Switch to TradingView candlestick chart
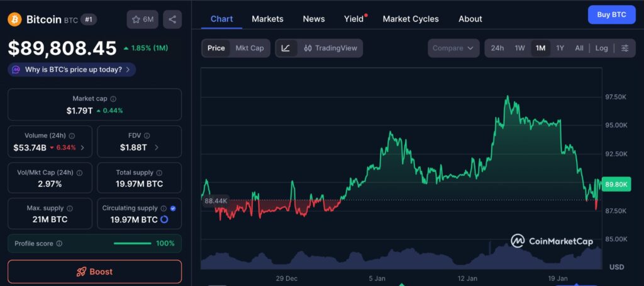Viewport: 644px width, 286px height. click(331, 48)
